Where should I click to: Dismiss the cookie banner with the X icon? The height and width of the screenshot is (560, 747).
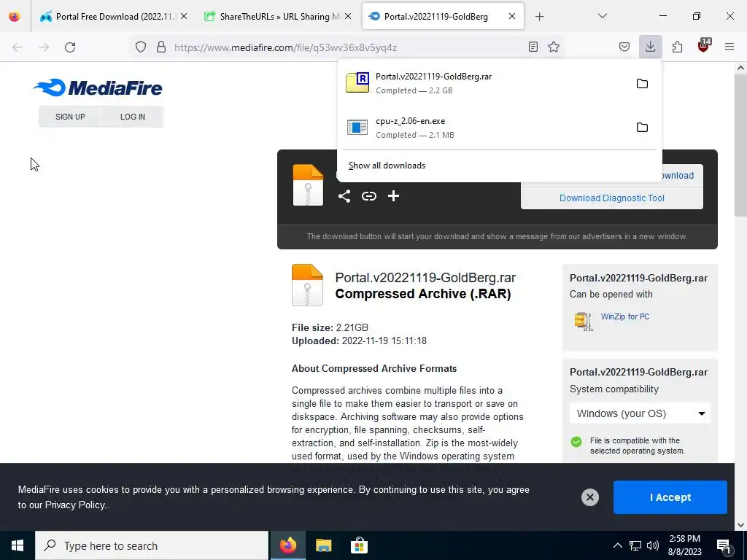click(x=589, y=497)
